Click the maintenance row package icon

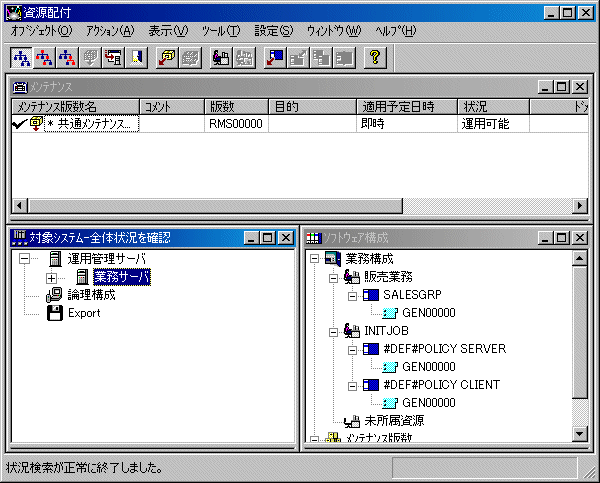[x=36, y=124]
